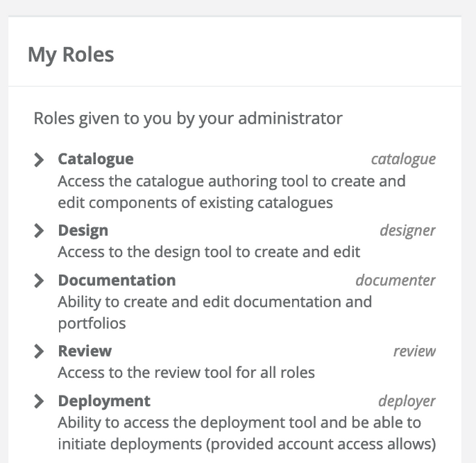Viewport: 476px width, 463px height.
Task: Select the Review role title
Action: click(x=85, y=351)
